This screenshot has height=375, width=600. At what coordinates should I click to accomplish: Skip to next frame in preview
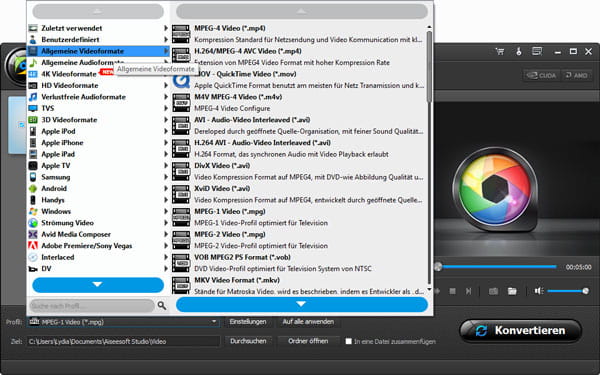[468, 292]
